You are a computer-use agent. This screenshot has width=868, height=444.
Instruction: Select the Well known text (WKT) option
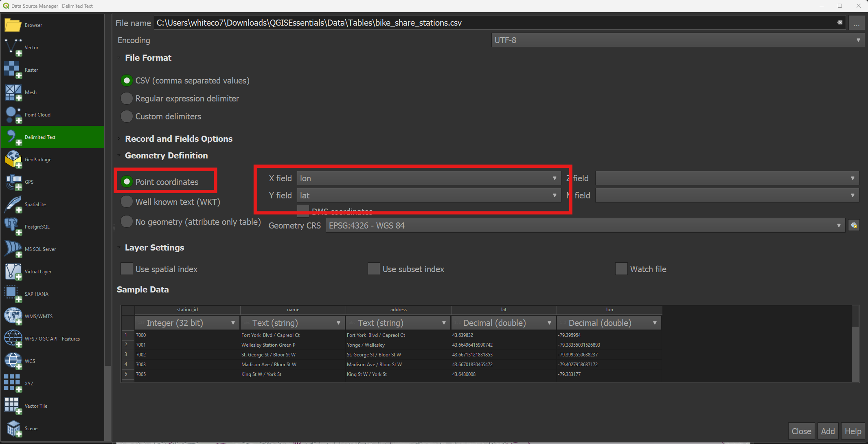171,202
